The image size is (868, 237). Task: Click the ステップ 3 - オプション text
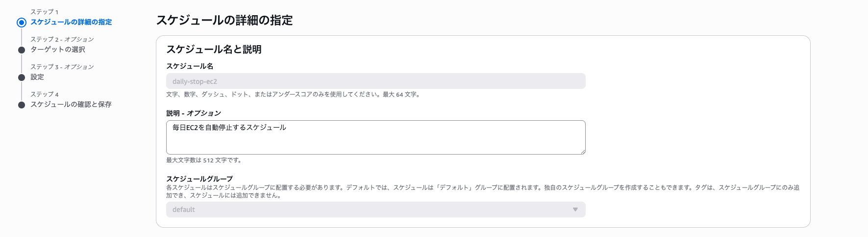click(x=62, y=67)
